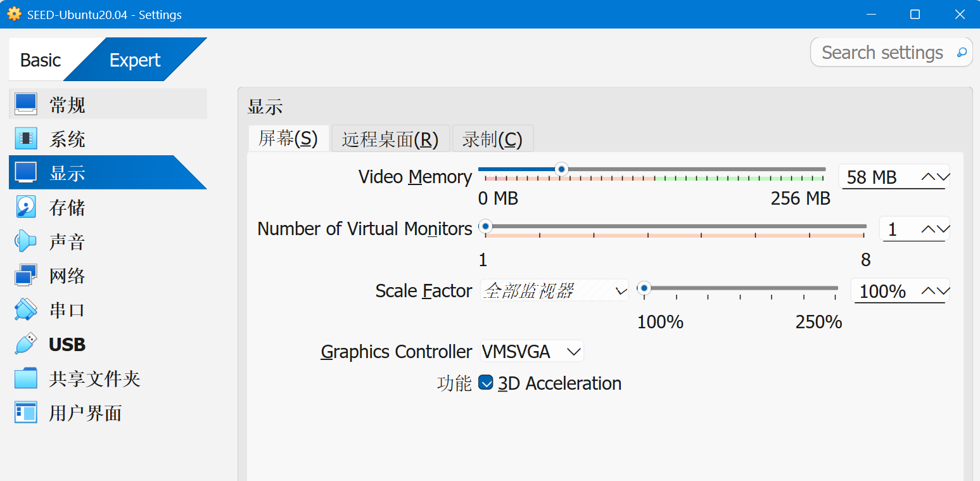
Task: Switch to the 录制(C) tab
Action: pyautogui.click(x=492, y=139)
